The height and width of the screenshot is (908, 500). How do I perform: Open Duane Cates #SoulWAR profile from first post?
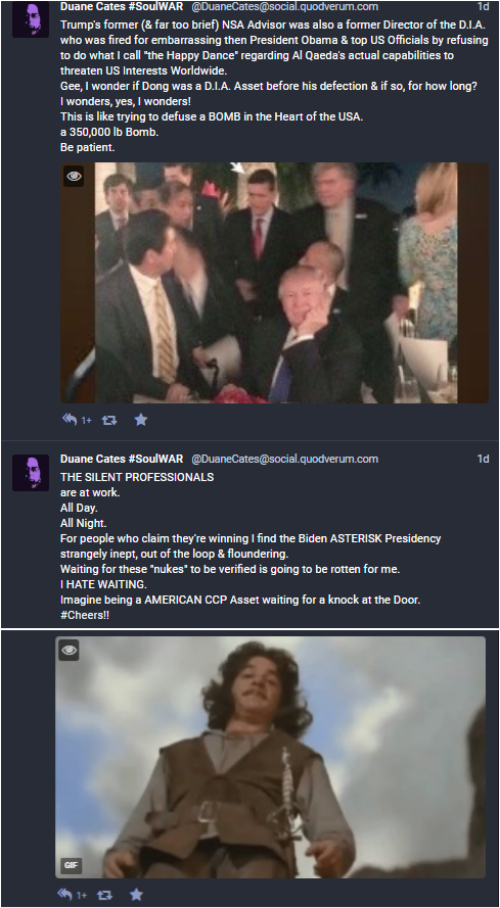[x=122, y=7]
